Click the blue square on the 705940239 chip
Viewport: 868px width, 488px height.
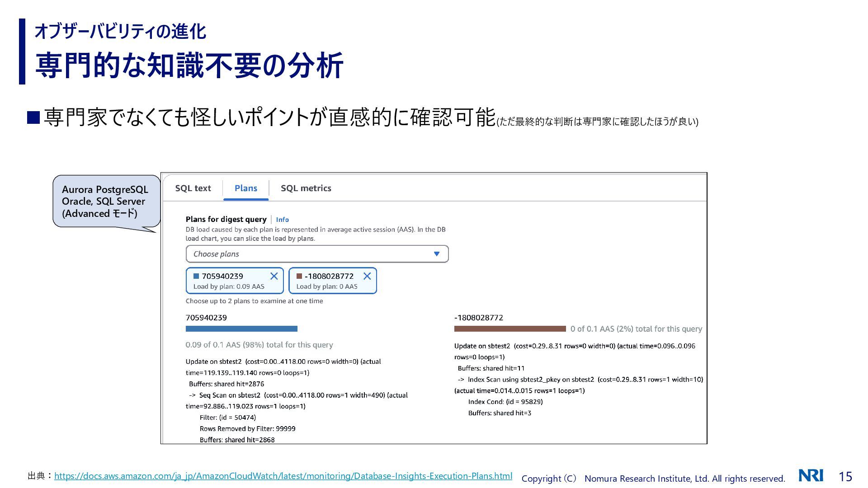coord(196,276)
